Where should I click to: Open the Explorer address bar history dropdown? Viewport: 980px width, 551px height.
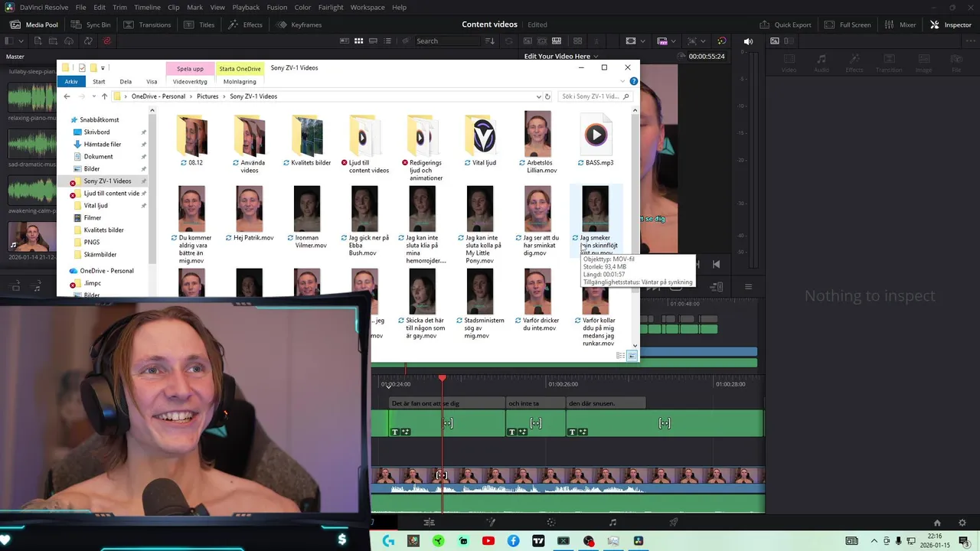(538, 96)
